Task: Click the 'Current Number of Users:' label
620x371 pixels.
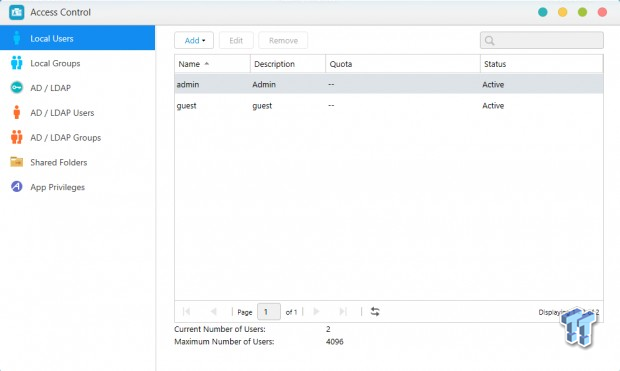Action: pos(220,329)
